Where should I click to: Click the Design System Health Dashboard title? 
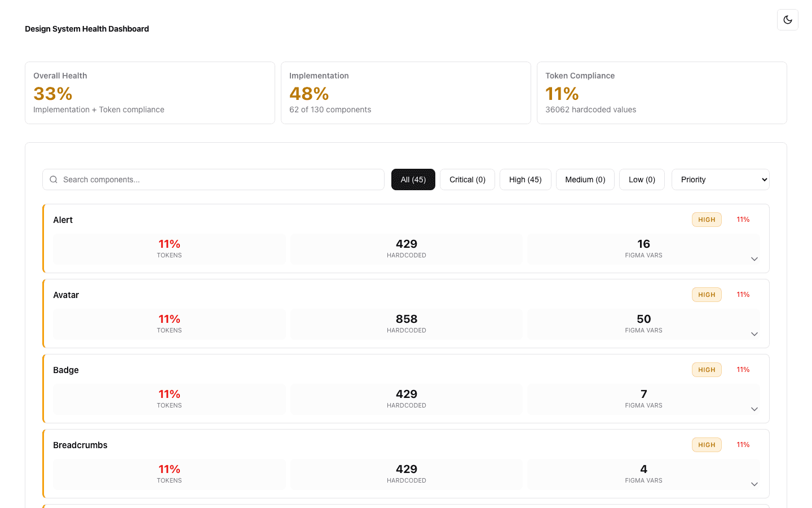pos(87,29)
